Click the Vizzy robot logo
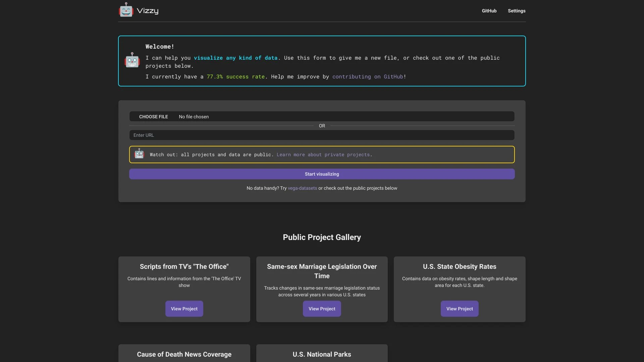The image size is (644, 362). tap(126, 10)
